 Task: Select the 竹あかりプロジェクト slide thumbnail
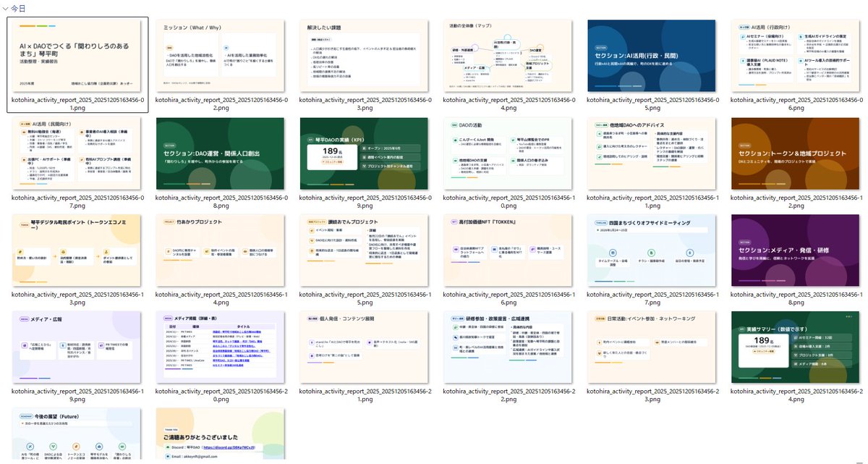(221, 251)
